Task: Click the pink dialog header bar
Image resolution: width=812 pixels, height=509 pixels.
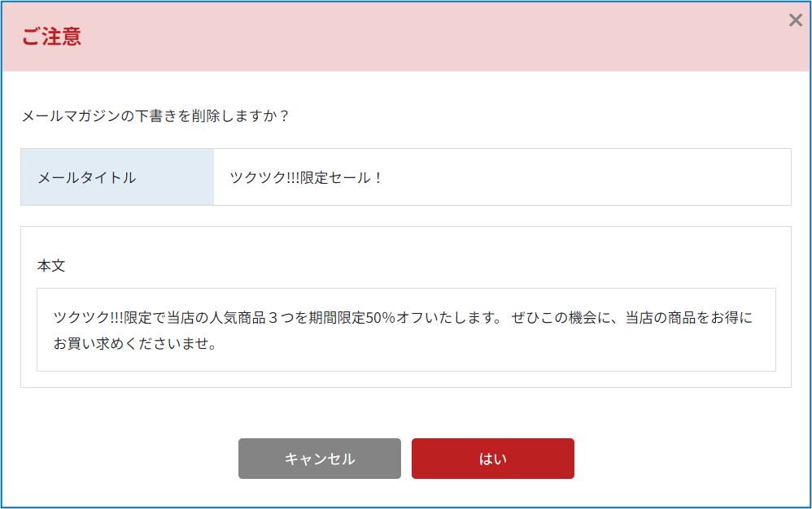Action: pyautogui.click(x=406, y=37)
